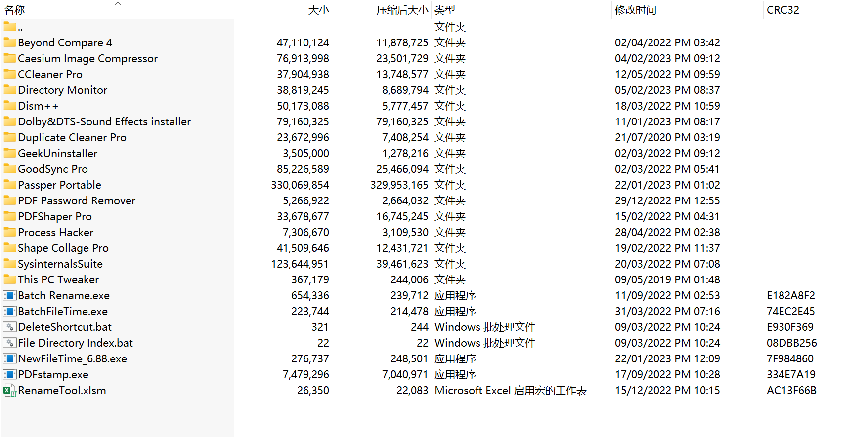Click the Dolby&DTS-Sound Effects installer folder icon
Viewport: 868px width, 437px height.
[9, 121]
